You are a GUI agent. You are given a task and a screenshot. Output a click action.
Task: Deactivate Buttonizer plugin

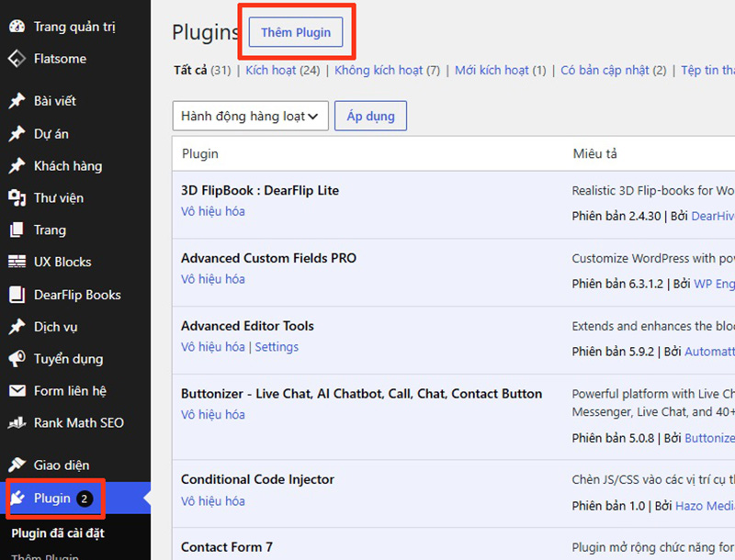tap(213, 415)
